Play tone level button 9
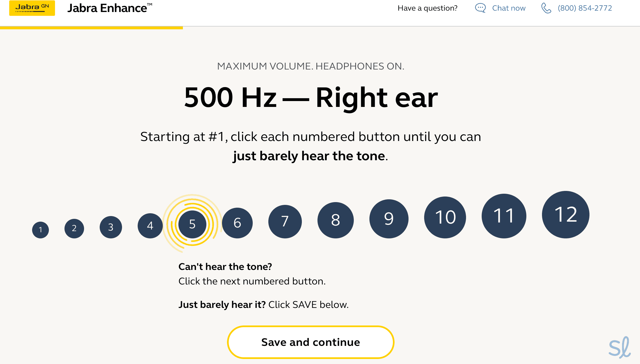 [389, 219]
